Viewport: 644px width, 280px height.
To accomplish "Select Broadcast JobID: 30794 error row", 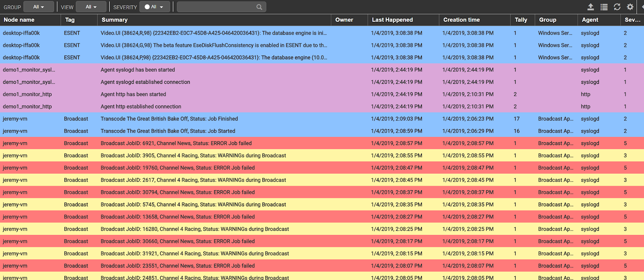I will point(322,192).
